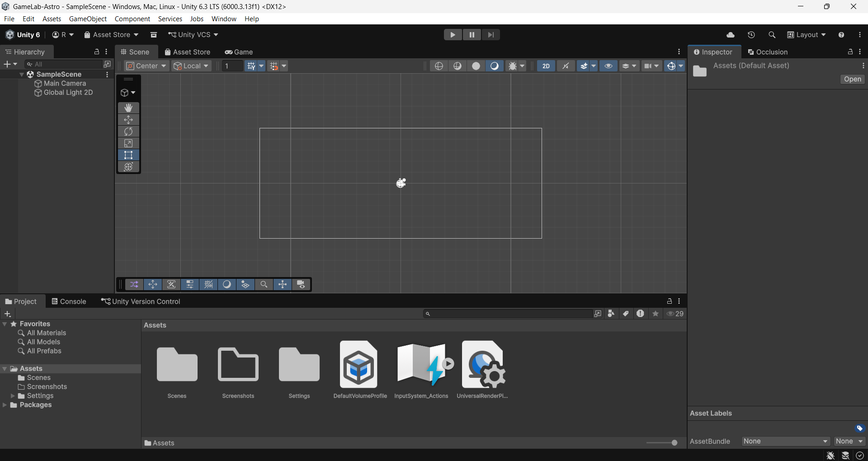
Task: Open the Asset Store dropdown
Action: (x=111, y=35)
